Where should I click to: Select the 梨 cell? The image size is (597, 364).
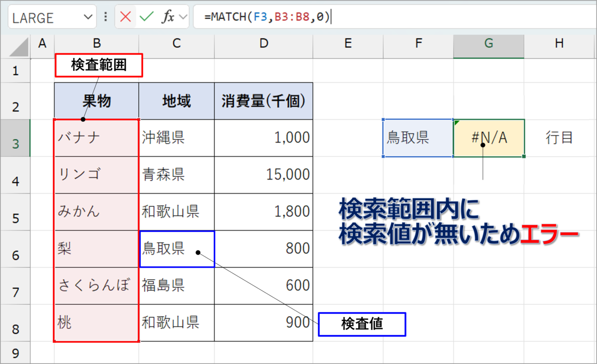coord(97,249)
